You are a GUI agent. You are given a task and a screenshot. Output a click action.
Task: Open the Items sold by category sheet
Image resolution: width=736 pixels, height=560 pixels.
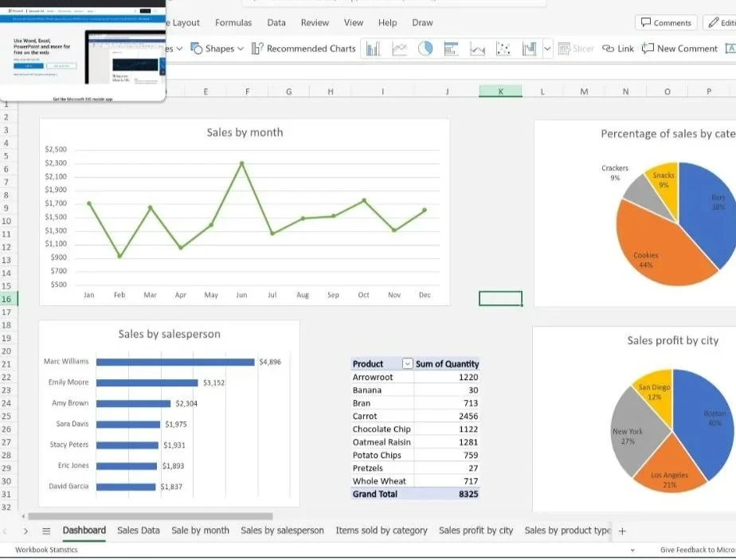click(x=381, y=531)
